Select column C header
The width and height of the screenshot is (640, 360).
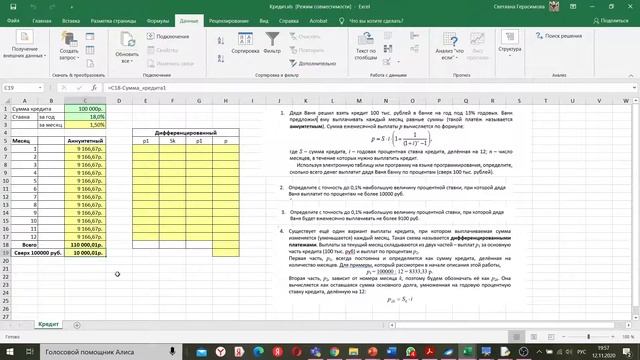point(85,100)
